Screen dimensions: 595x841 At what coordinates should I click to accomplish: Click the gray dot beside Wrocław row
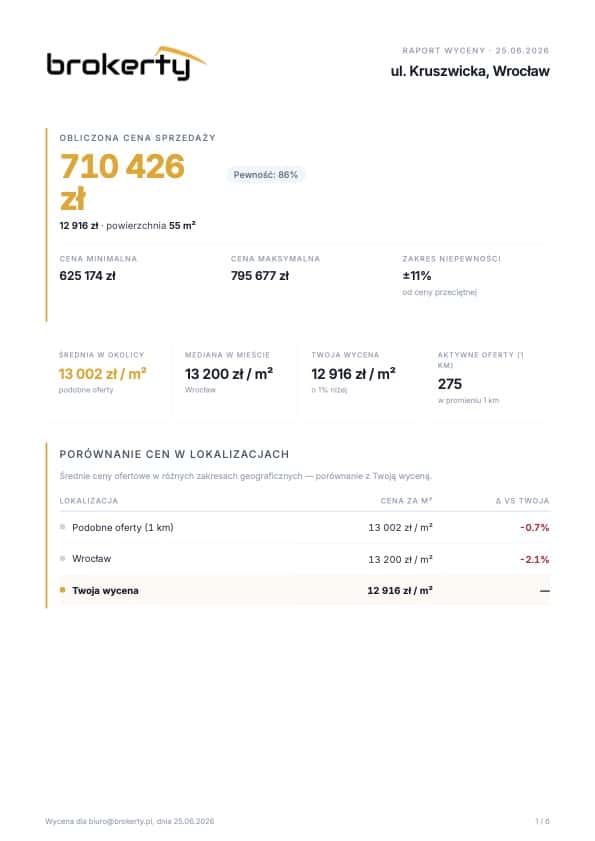[63, 558]
